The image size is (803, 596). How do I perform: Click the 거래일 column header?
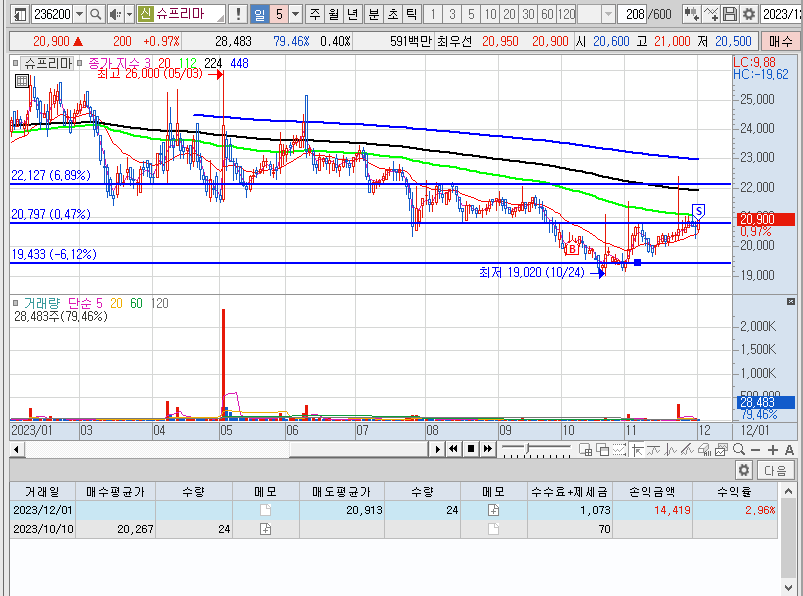(43, 492)
